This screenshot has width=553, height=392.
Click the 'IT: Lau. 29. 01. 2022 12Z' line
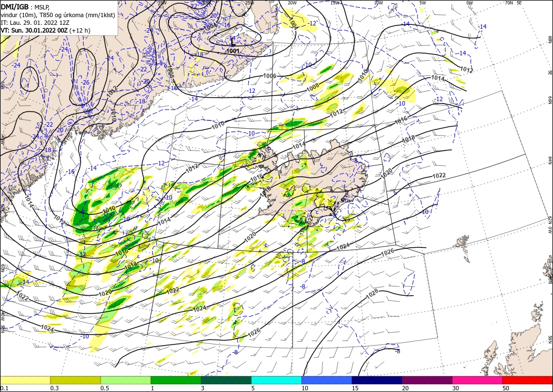[35, 23]
